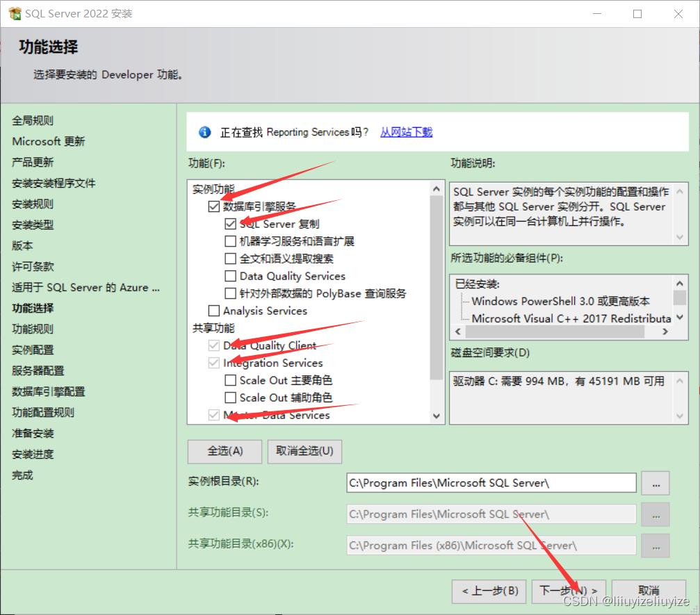Check Scale Out 辅助角色 option
The image size is (700, 615).
[x=230, y=397]
